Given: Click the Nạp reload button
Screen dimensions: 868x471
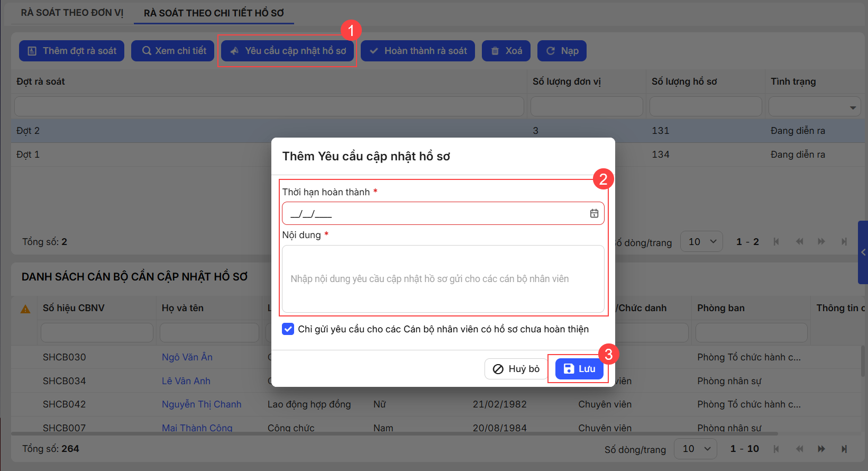Looking at the screenshot, I should click(x=562, y=51).
